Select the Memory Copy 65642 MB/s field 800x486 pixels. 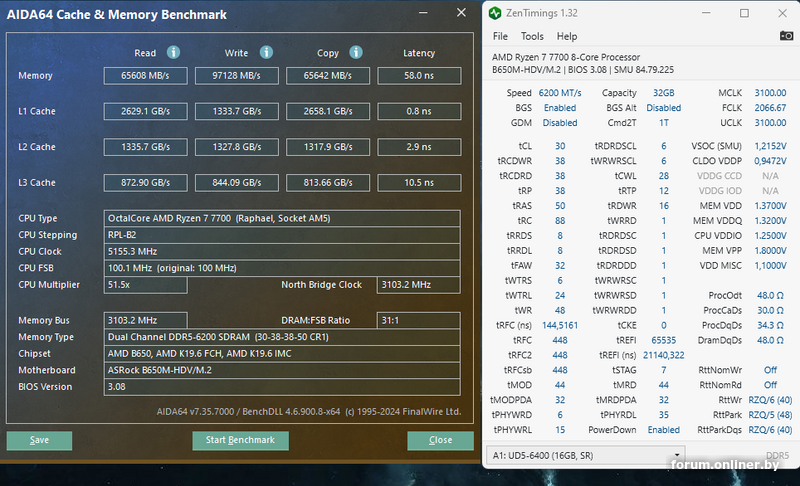tap(328, 75)
